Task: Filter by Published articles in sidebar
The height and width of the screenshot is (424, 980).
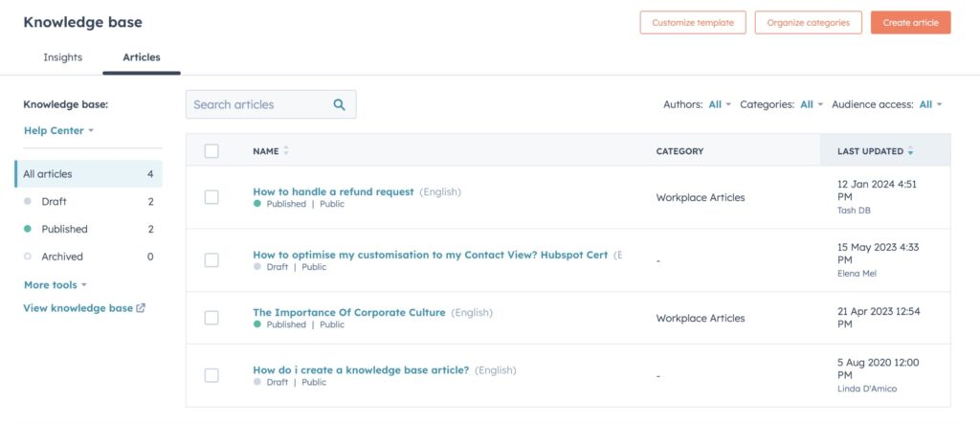Action: (64, 229)
